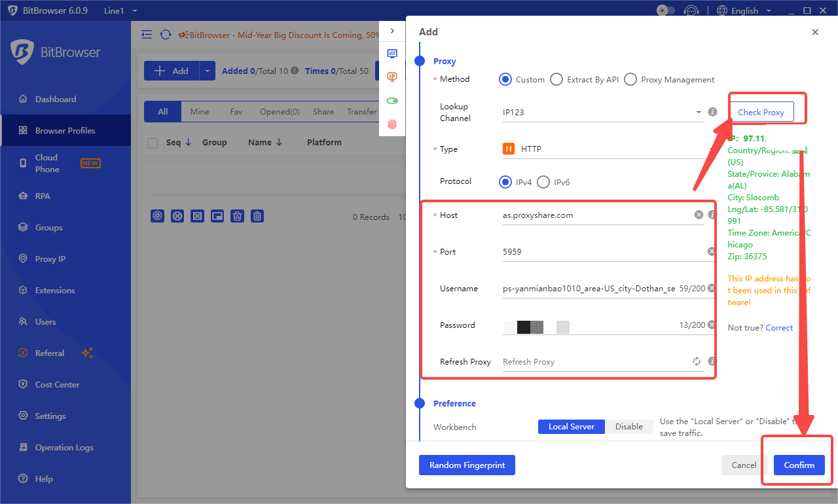Open the English language dropdown

tap(744, 10)
